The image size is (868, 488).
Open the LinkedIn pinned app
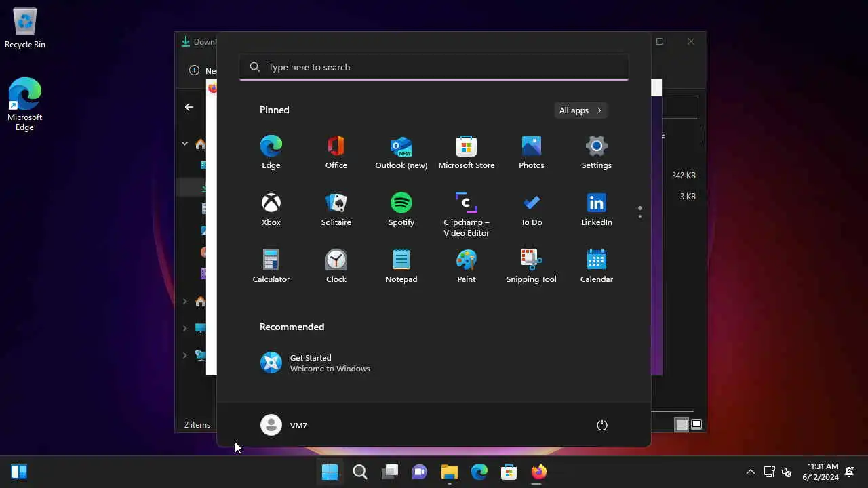pos(596,209)
